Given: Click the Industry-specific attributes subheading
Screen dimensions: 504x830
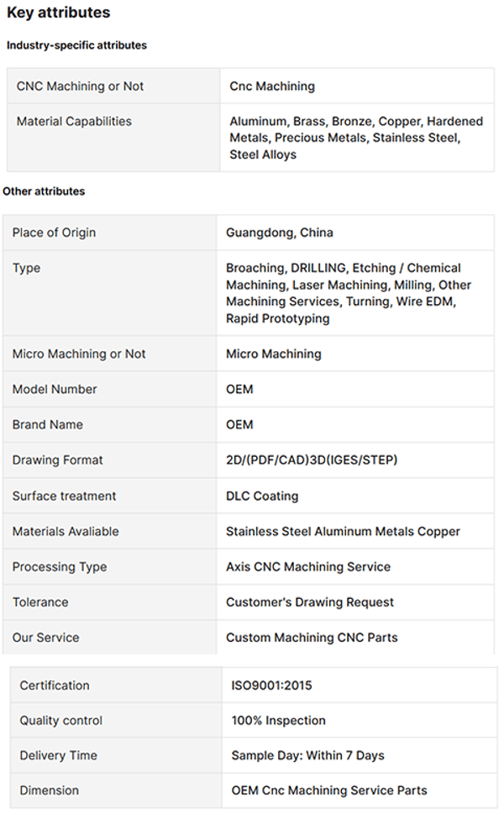Looking at the screenshot, I should (x=76, y=45).
